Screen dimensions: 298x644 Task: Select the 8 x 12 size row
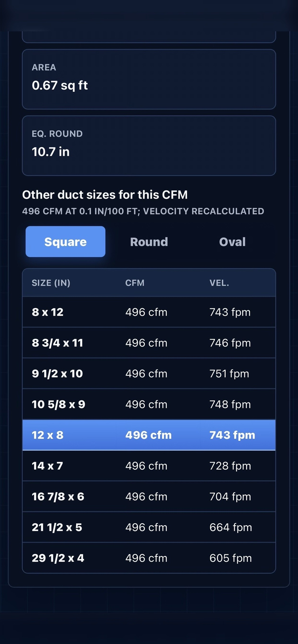pos(149,312)
